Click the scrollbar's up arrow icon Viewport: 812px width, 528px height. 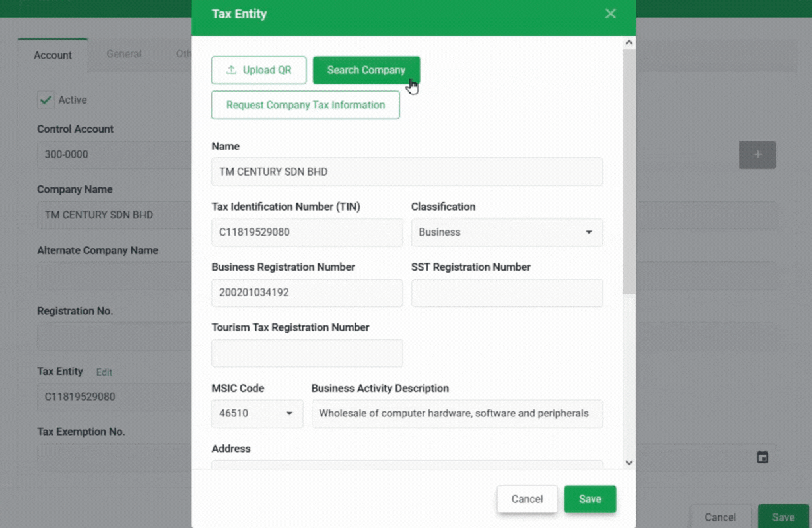629,42
